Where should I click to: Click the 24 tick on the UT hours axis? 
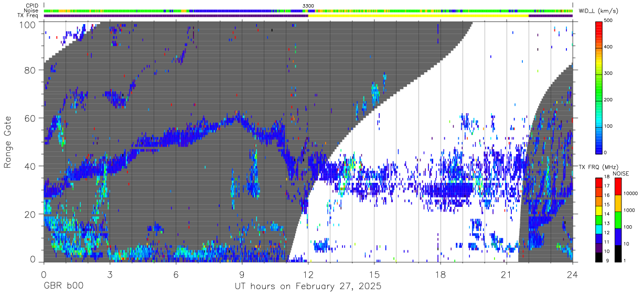[573, 274]
